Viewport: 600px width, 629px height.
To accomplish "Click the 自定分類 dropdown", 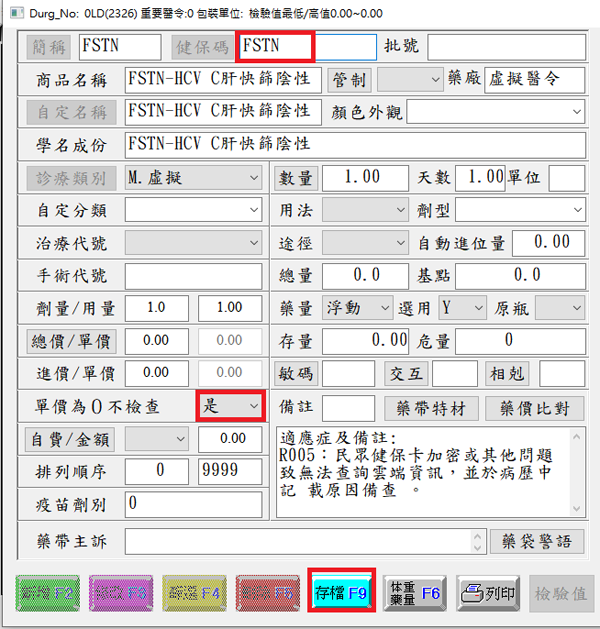I will coord(193,210).
